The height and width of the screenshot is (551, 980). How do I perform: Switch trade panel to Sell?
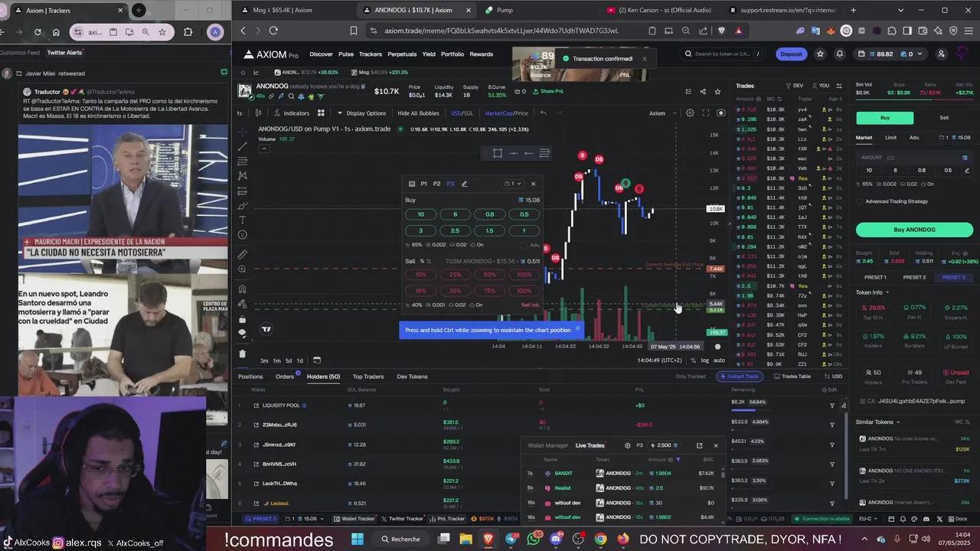(944, 118)
